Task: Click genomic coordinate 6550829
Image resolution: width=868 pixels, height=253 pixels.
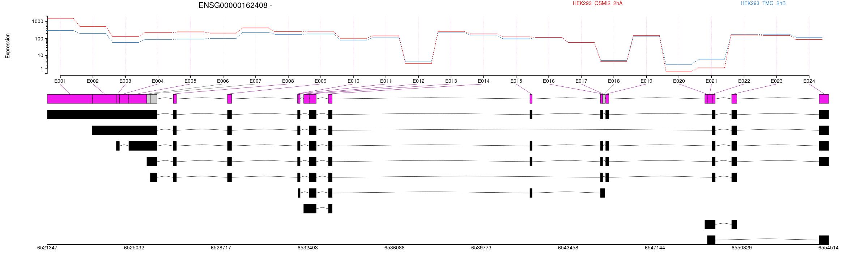Action: pyautogui.click(x=742, y=248)
